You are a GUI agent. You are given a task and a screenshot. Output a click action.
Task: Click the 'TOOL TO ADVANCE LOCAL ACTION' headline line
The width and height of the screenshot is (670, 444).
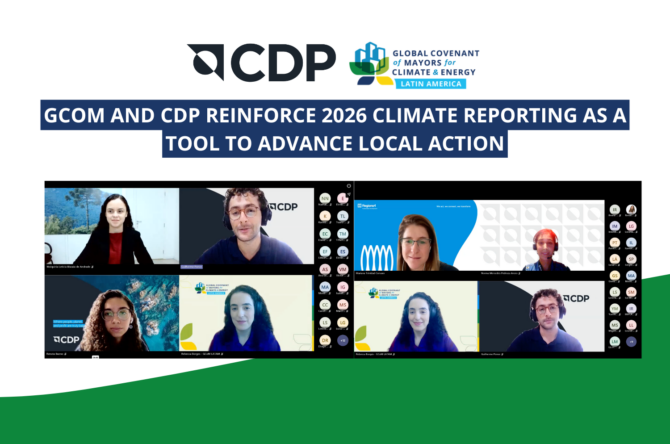pyautogui.click(x=335, y=143)
